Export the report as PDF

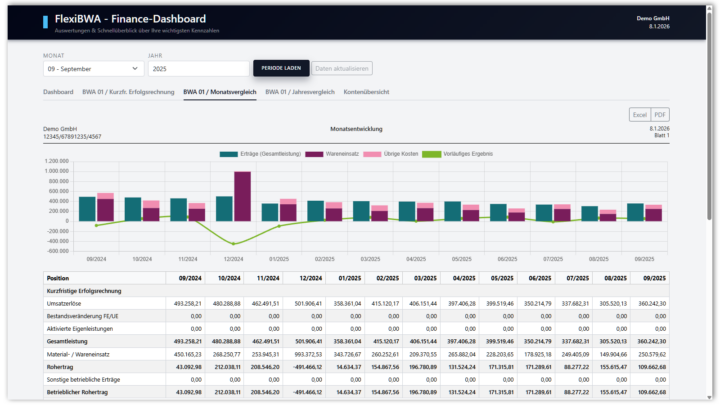point(661,115)
